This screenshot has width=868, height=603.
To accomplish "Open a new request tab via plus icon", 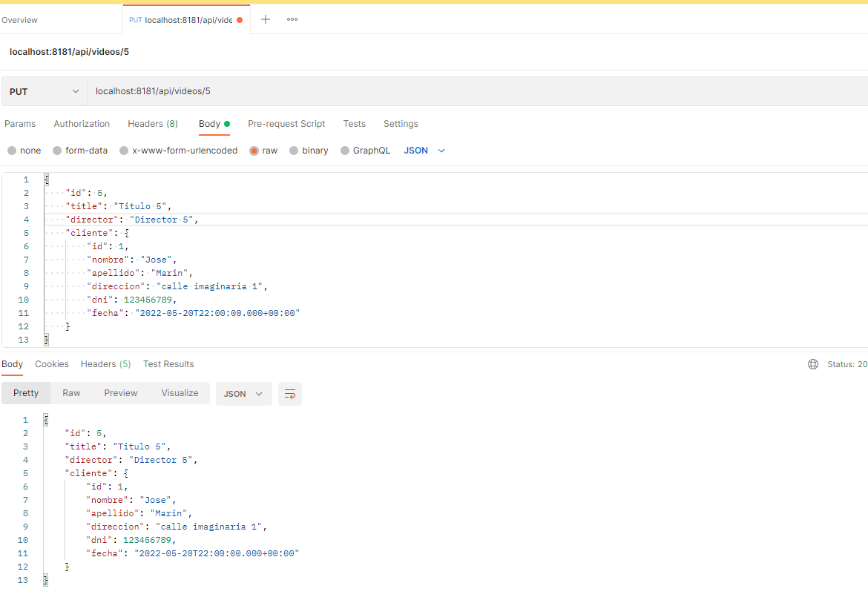I will tap(266, 19).
